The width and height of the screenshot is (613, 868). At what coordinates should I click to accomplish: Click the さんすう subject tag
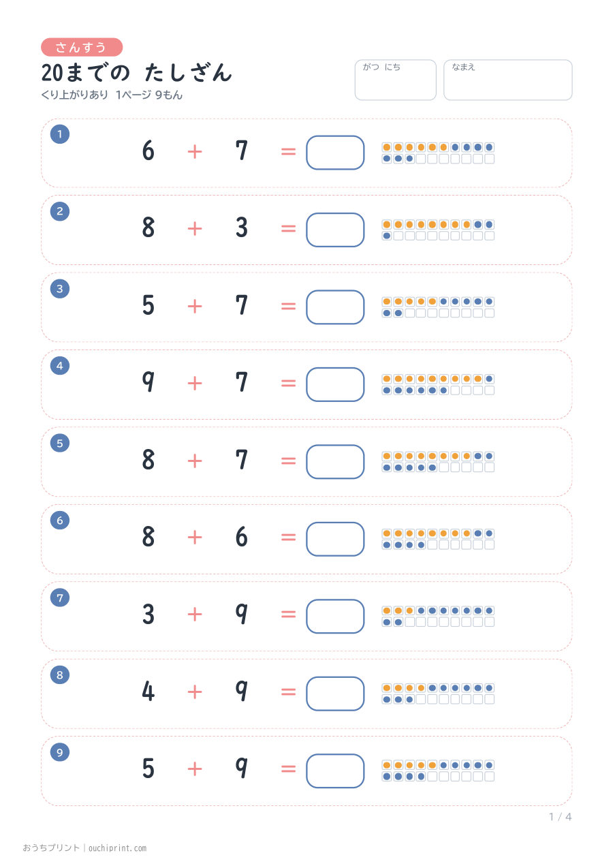pyautogui.click(x=82, y=47)
